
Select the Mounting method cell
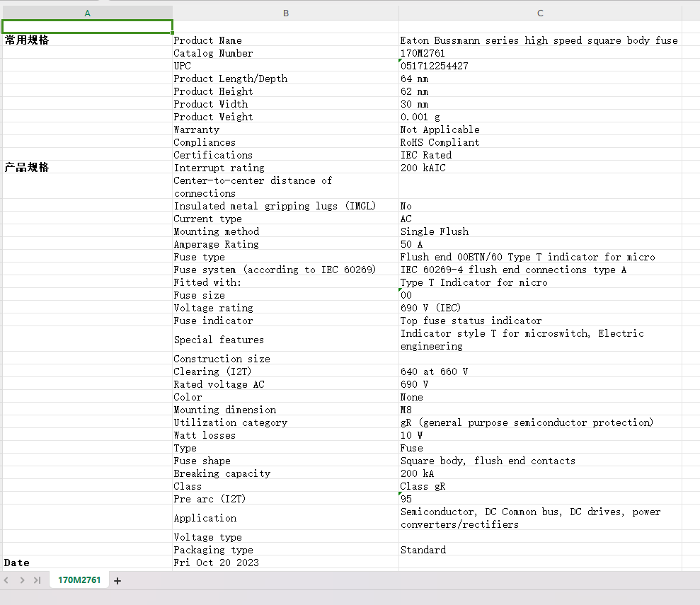(286, 231)
